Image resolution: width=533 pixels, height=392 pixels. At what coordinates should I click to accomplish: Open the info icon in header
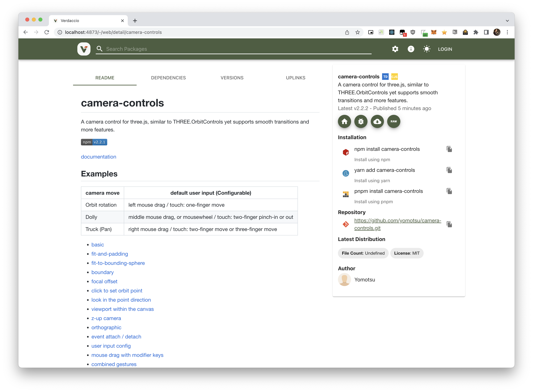(411, 49)
